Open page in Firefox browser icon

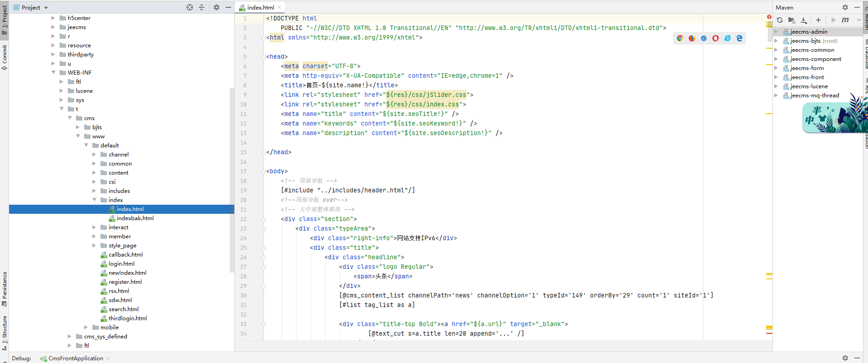691,38
